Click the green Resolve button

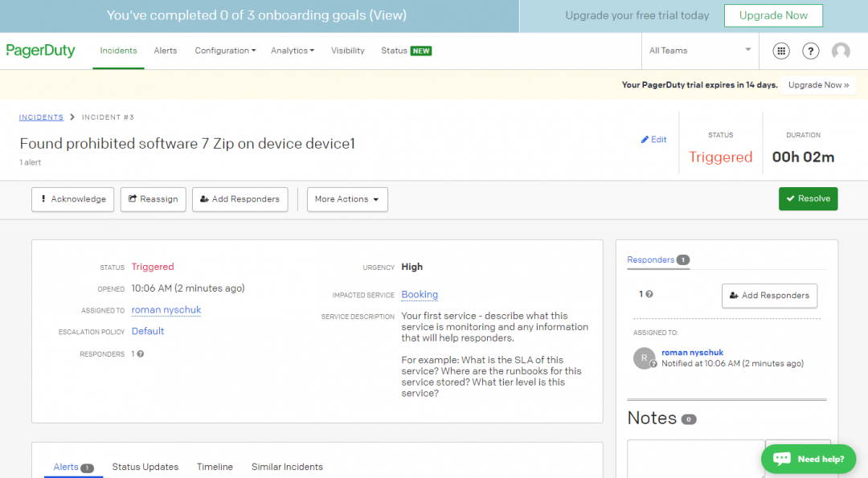point(808,199)
